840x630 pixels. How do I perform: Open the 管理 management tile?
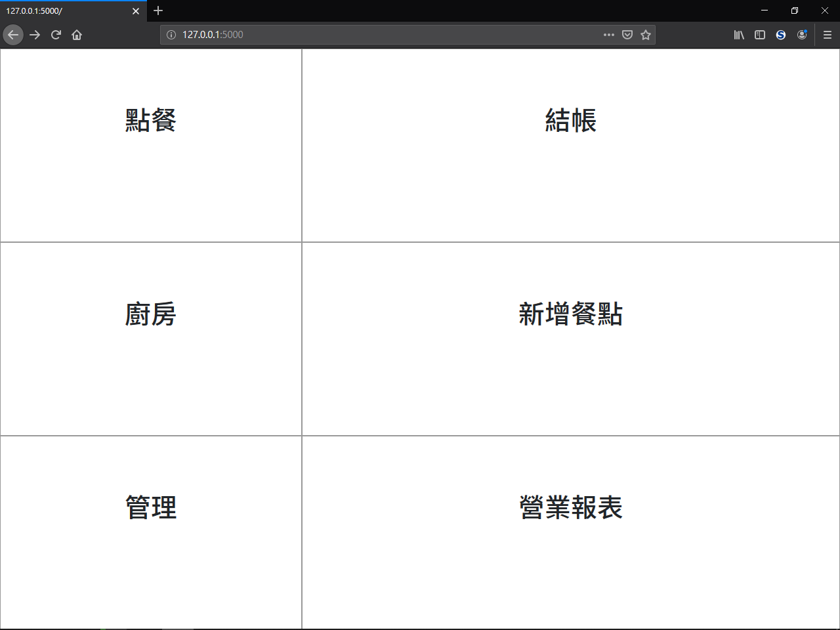pos(151,532)
